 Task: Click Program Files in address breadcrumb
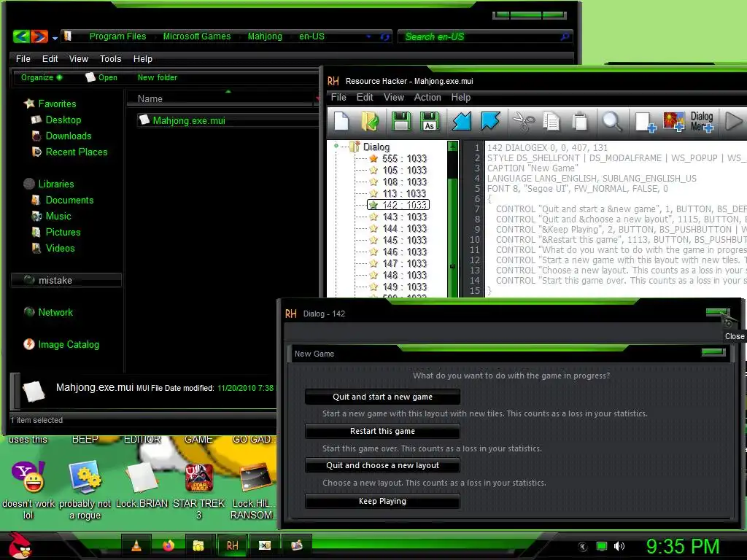click(x=117, y=36)
